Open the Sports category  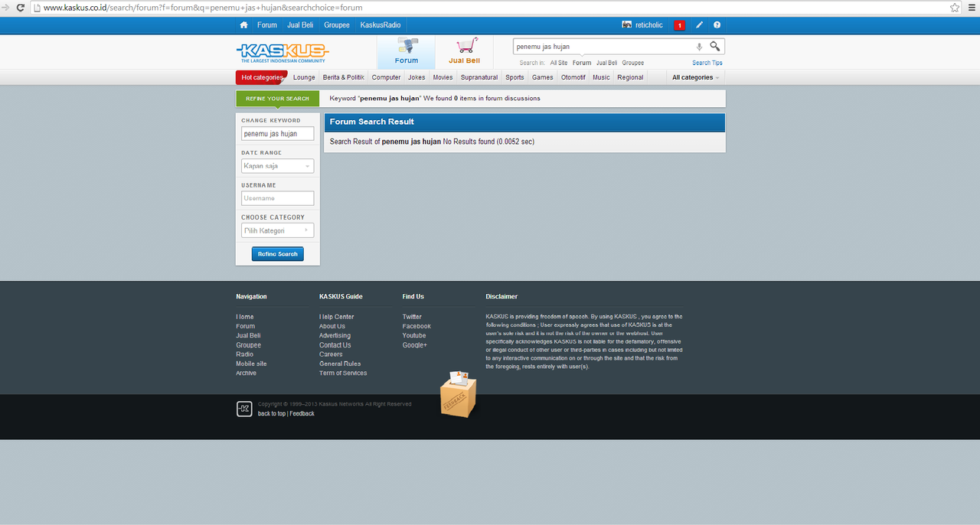[x=515, y=77]
